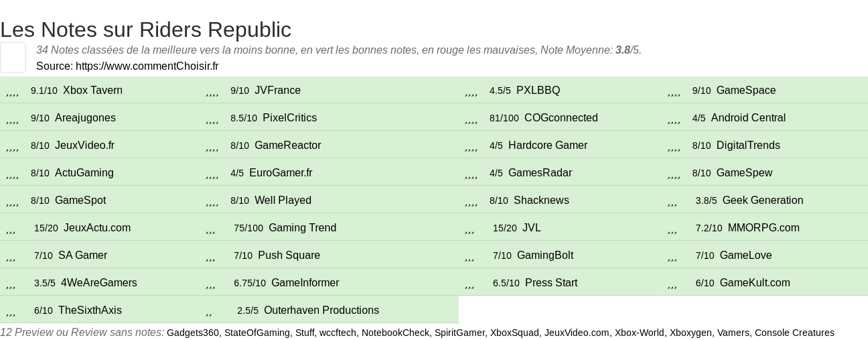Open GameSpew review
The image size is (868, 340).
click(744, 173)
